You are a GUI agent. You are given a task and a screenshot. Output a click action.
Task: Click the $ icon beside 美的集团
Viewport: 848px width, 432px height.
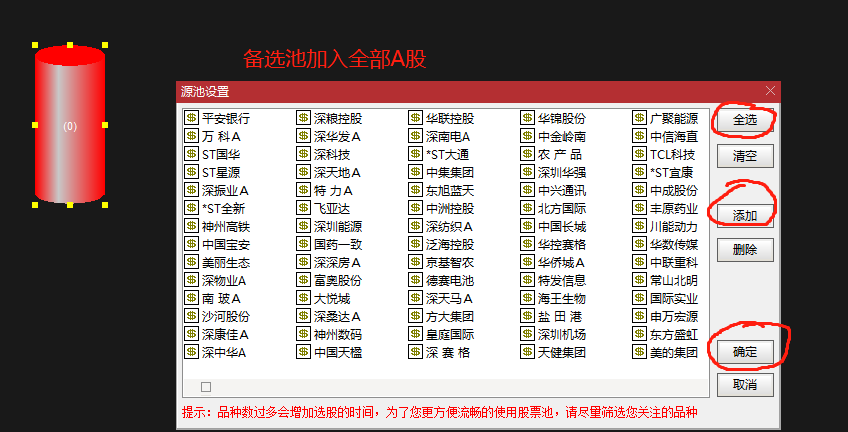pos(640,353)
